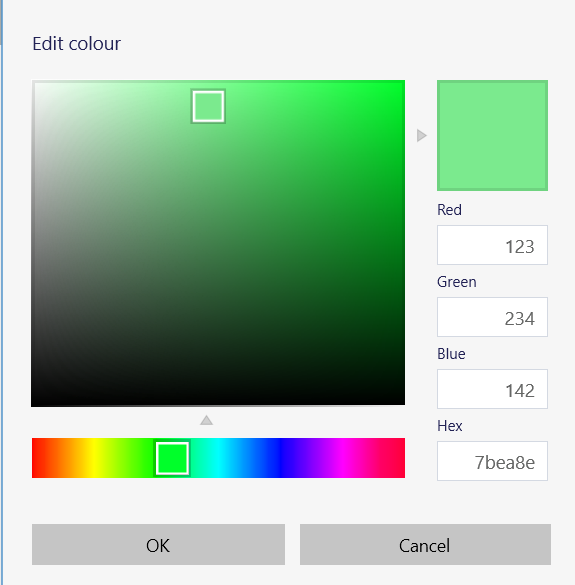
Task: Choose white at colour field's top-left corner
Action: (36, 84)
